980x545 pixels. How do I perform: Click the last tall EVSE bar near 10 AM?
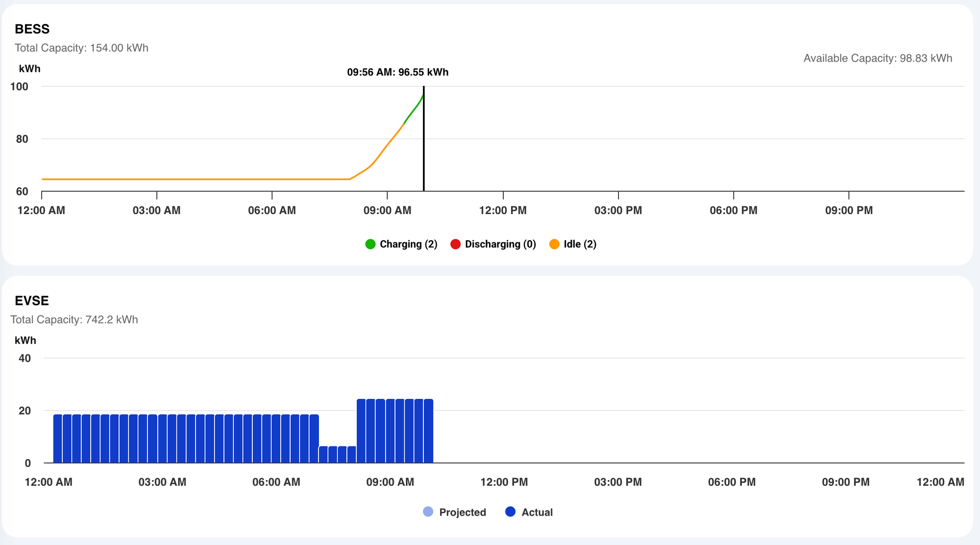(x=428, y=431)
